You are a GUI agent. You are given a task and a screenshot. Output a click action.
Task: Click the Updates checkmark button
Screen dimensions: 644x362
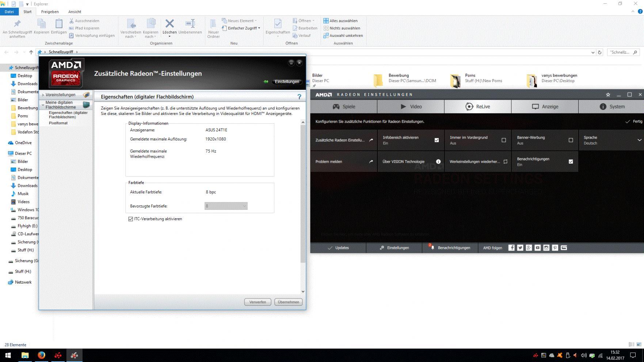point(338,248)
